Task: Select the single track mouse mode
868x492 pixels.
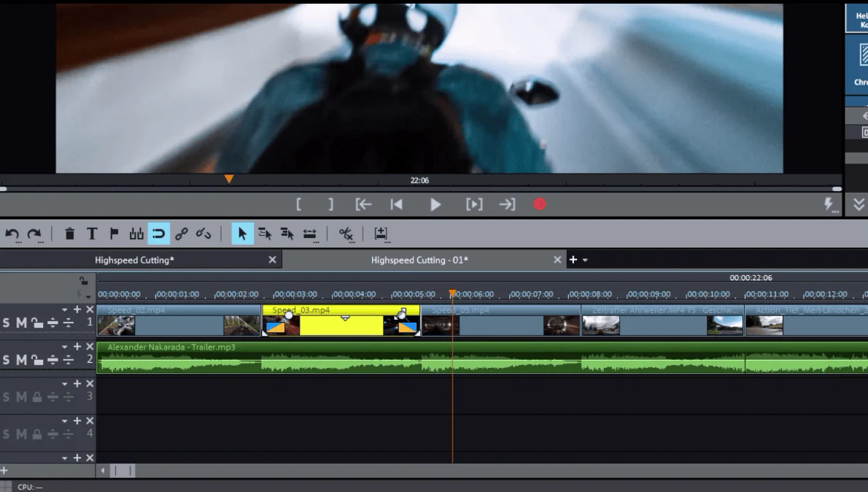Action: 265,234
